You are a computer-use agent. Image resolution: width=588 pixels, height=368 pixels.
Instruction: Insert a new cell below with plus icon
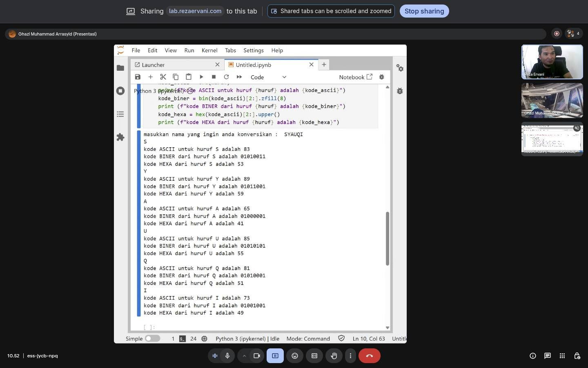point(150,77)
